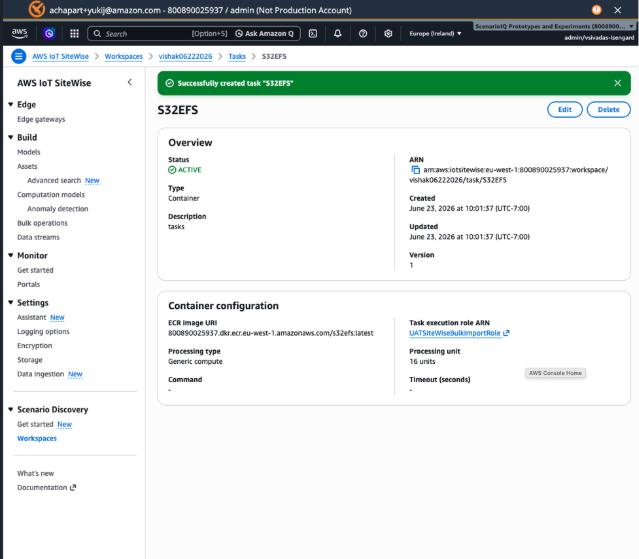Click the '16 units' value
This screenshot has height=559, width=639.
tap(422, 361)
